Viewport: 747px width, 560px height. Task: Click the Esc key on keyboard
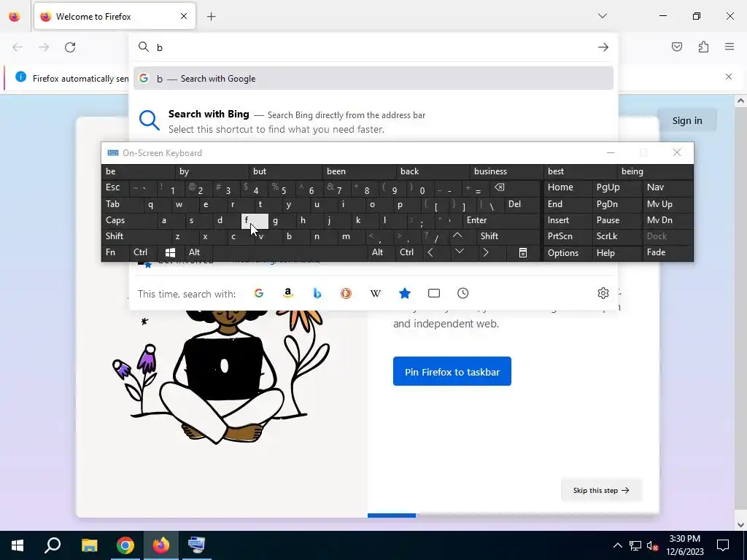click(115, 187)
